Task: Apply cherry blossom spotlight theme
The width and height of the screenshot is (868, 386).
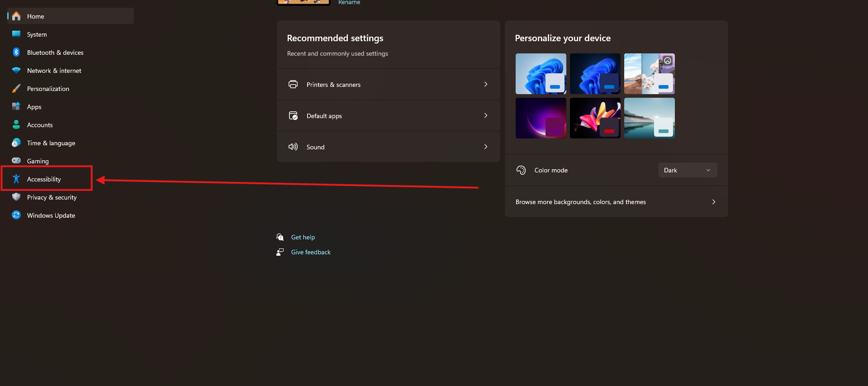Action: pyautogui.click(x=650, y=74)
